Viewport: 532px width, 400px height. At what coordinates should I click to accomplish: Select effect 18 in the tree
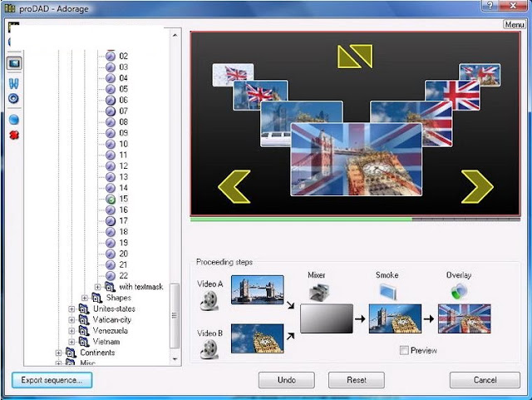point(117,231)
